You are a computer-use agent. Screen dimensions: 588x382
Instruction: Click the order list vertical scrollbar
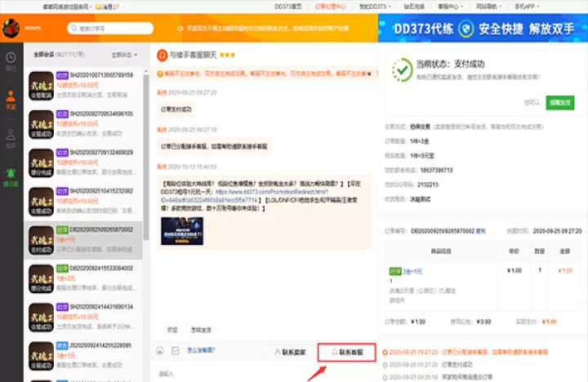[x=146, y=158]
